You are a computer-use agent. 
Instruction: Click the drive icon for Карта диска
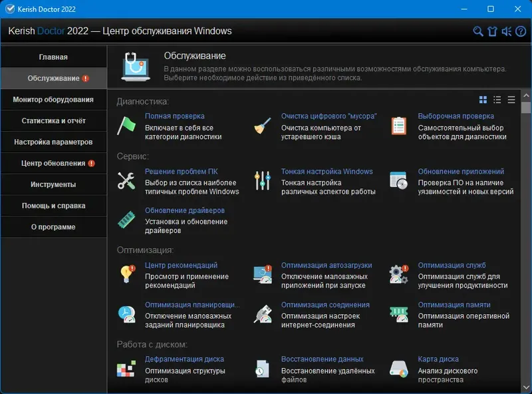click(398, 369)
